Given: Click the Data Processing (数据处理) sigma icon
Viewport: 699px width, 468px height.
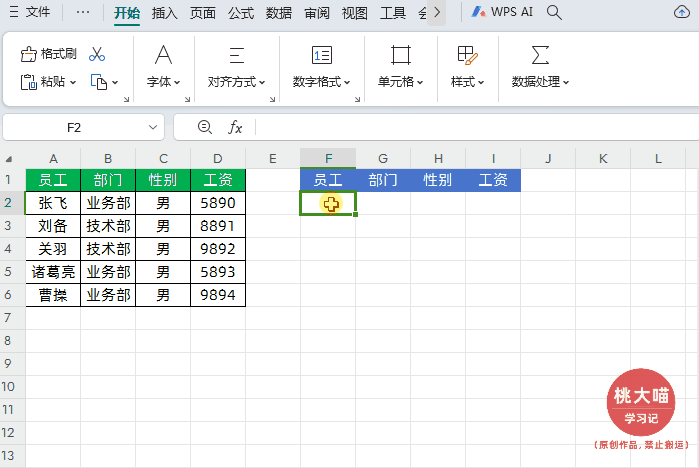Looking at the screenshot, I should pos(540,54).
